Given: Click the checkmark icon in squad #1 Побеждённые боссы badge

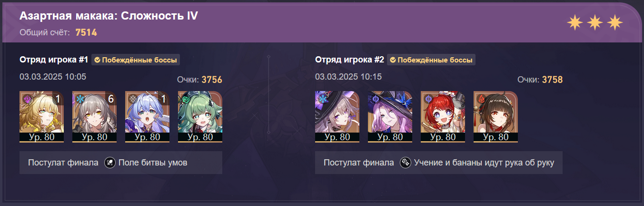Looking at the screenshot, I should pyautogui.click(x=97, y=60).
